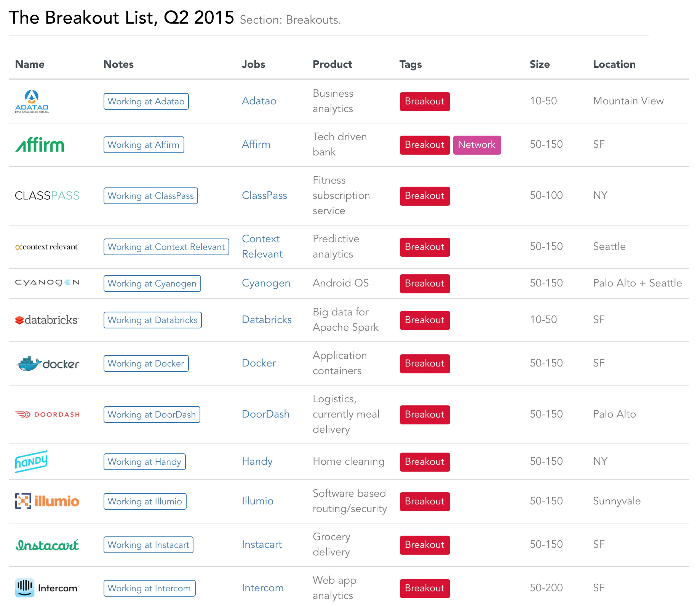Click the Cyanogen wordmark logo
The height and width of the screenshot is (605, 700).
pos(47,283)
